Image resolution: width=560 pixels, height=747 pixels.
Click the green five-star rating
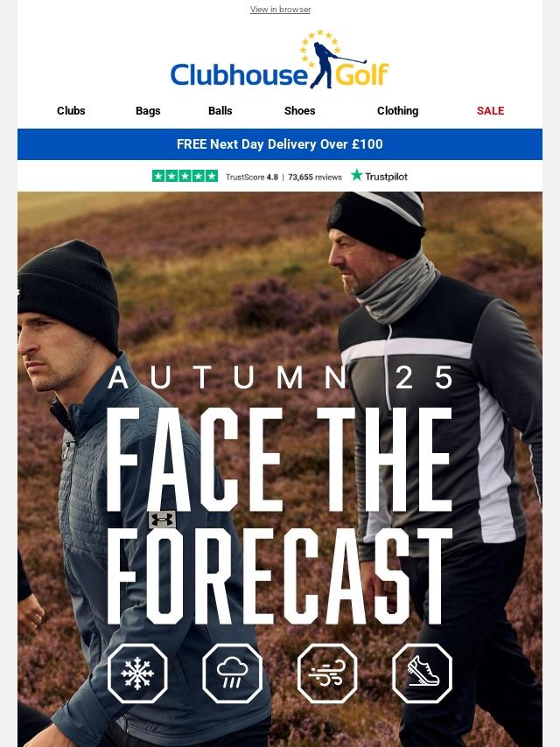click(185, 176)
